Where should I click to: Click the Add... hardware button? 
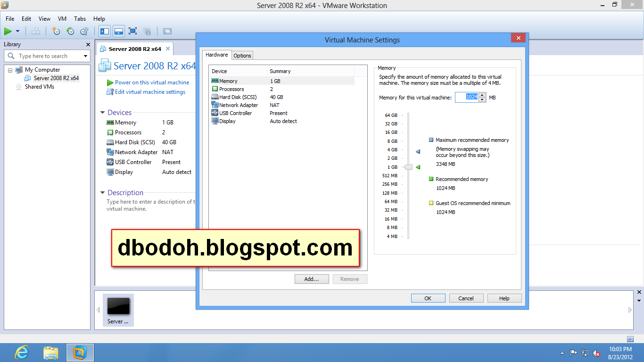pos(312,279)
